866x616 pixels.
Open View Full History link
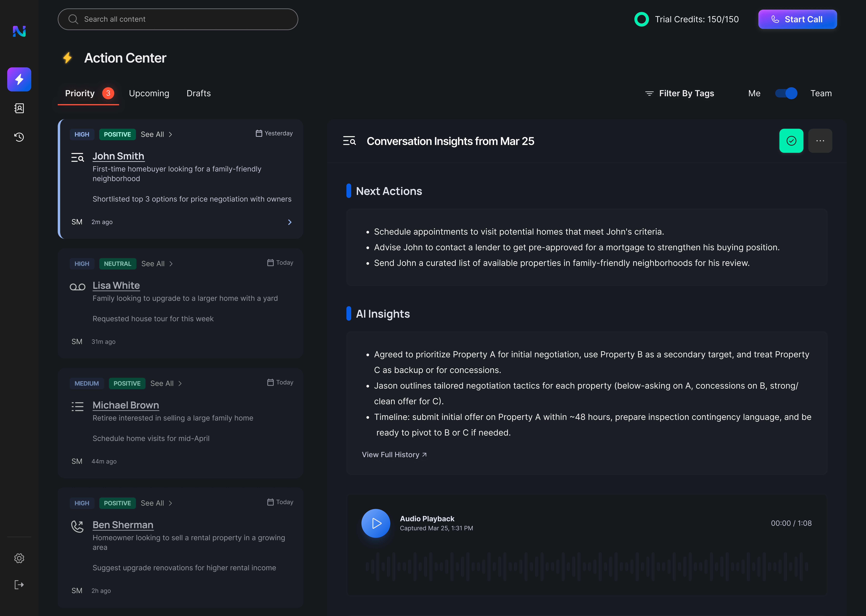point(394,455)
